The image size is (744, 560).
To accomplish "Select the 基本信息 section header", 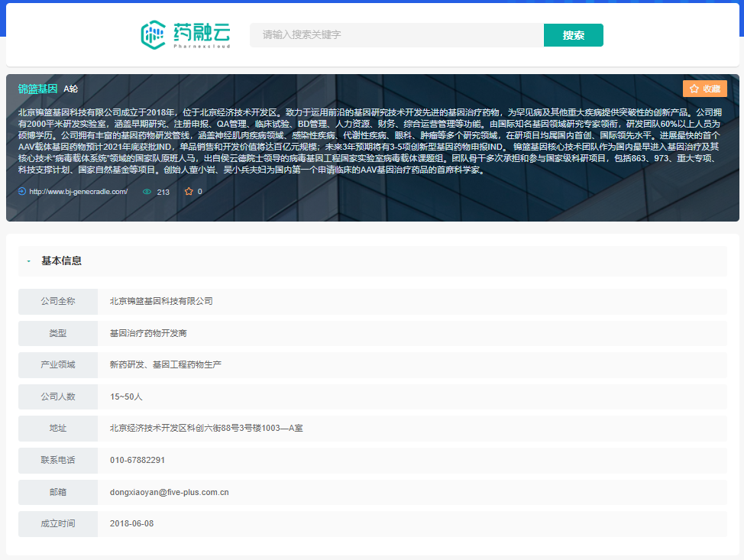I will 61,261.
